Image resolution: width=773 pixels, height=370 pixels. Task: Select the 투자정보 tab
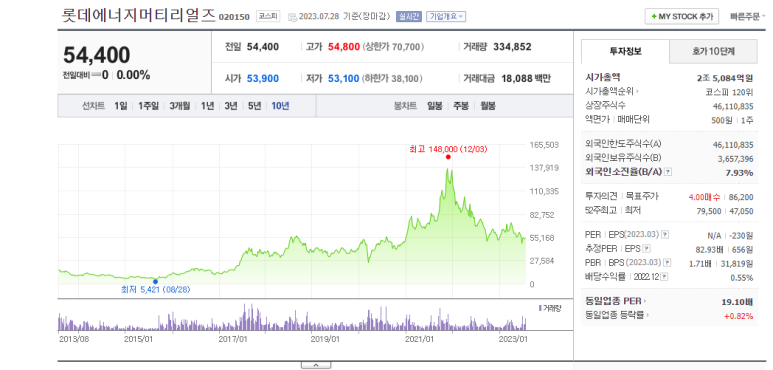[625, 51]
